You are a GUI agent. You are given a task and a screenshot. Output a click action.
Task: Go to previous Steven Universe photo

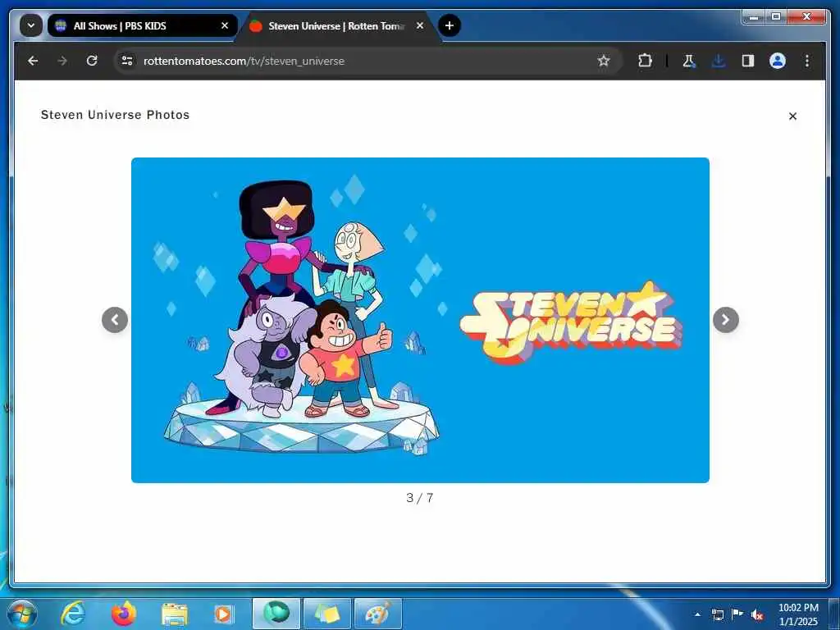click(x=115, y=320)
